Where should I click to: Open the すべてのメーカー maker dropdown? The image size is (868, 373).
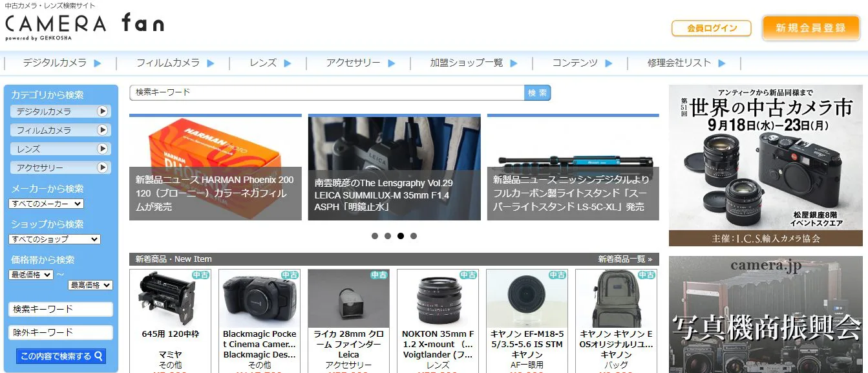point(47,204)
